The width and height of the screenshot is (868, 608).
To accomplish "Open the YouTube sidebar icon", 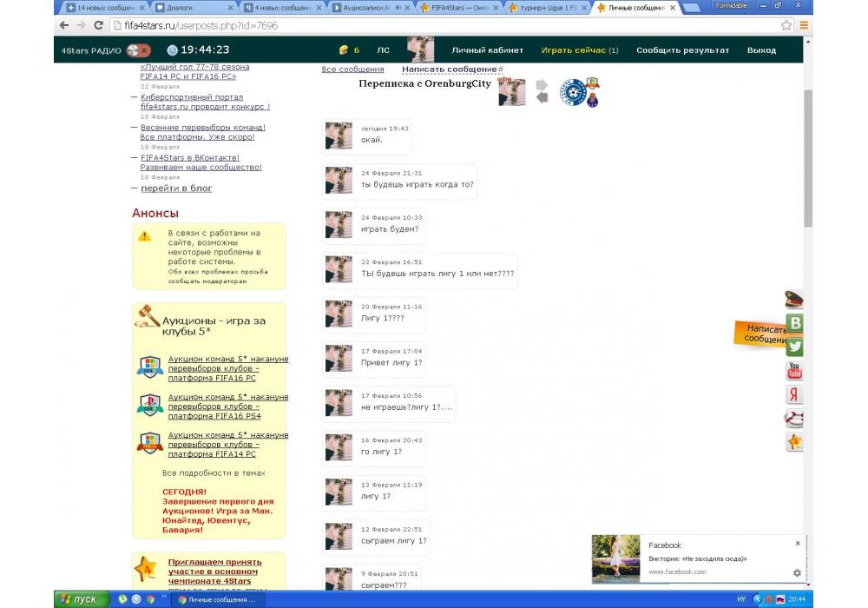I will 794,371.
